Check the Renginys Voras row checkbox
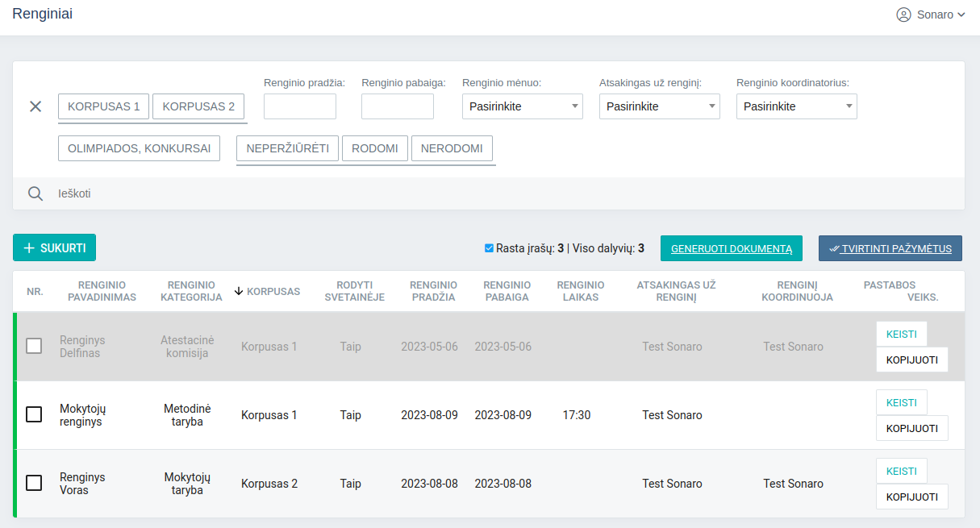 (34, 483)
